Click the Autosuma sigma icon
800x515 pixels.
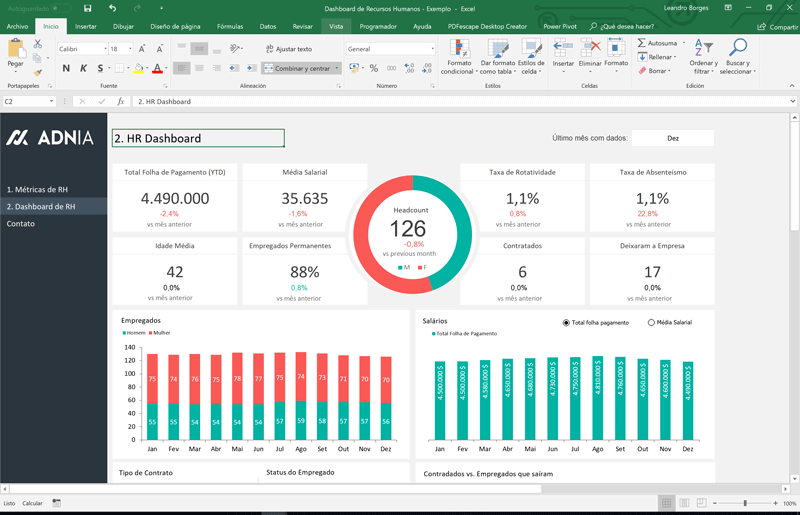(642, 43)
